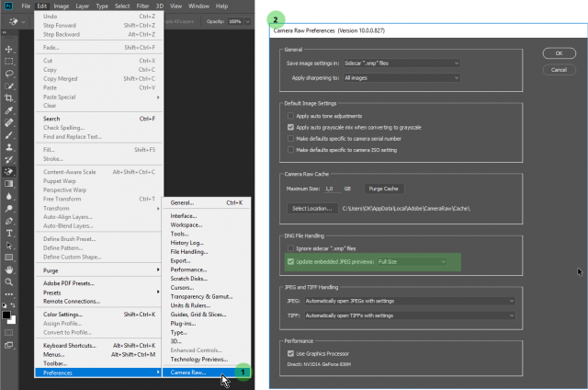Viewport: 588px width, 390px height.
Task: Choose Performance... preferences entry
Action: click(206, 270)
